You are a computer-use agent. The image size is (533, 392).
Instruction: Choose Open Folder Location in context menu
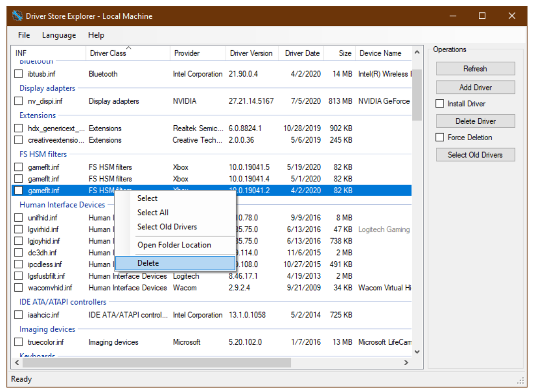[174, 245]
